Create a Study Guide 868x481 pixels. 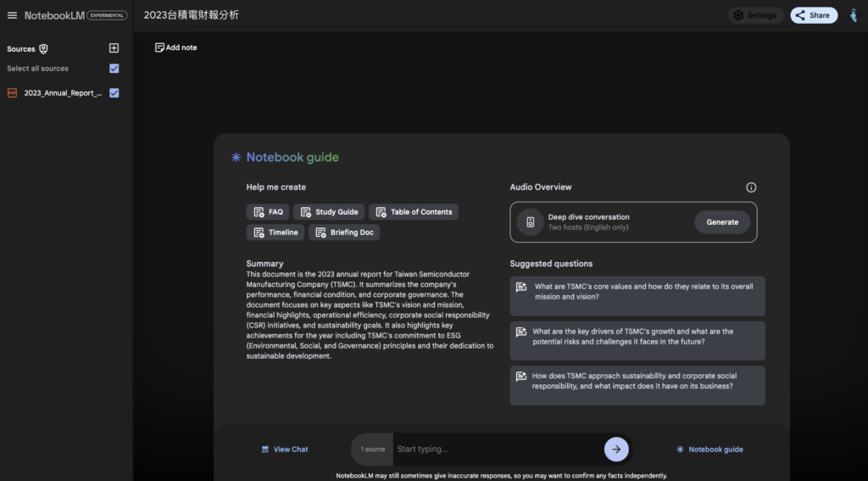(329, 212)
